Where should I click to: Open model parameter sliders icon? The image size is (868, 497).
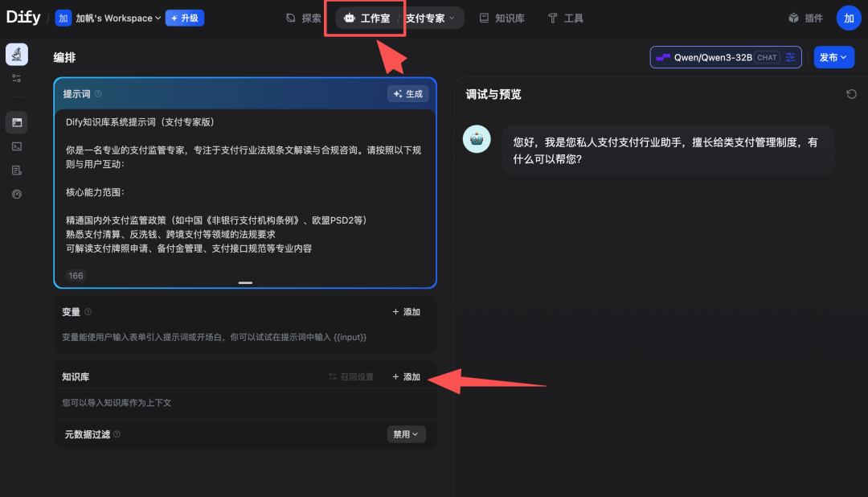[x=790, y=57]
